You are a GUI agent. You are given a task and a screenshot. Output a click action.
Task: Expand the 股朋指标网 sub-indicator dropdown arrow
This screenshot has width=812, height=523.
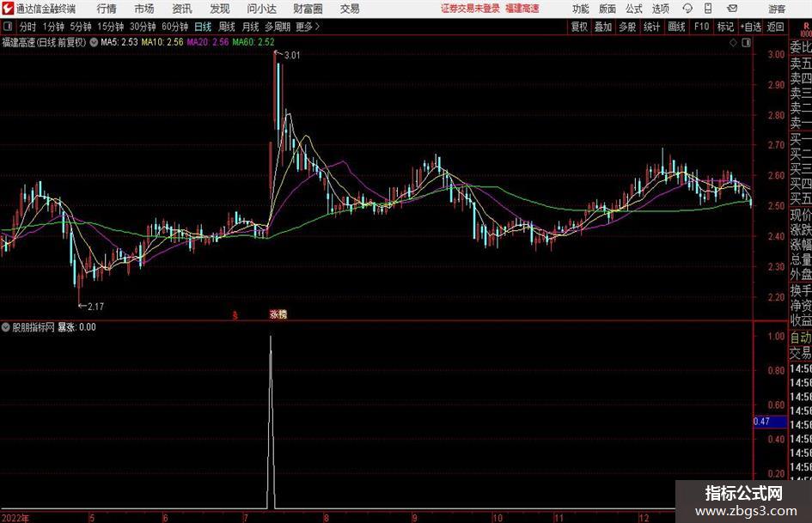click(x=6, y=327)
